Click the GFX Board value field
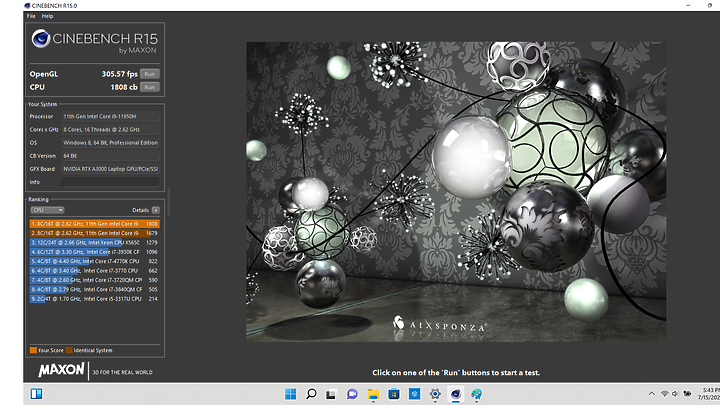 point(110,169)
